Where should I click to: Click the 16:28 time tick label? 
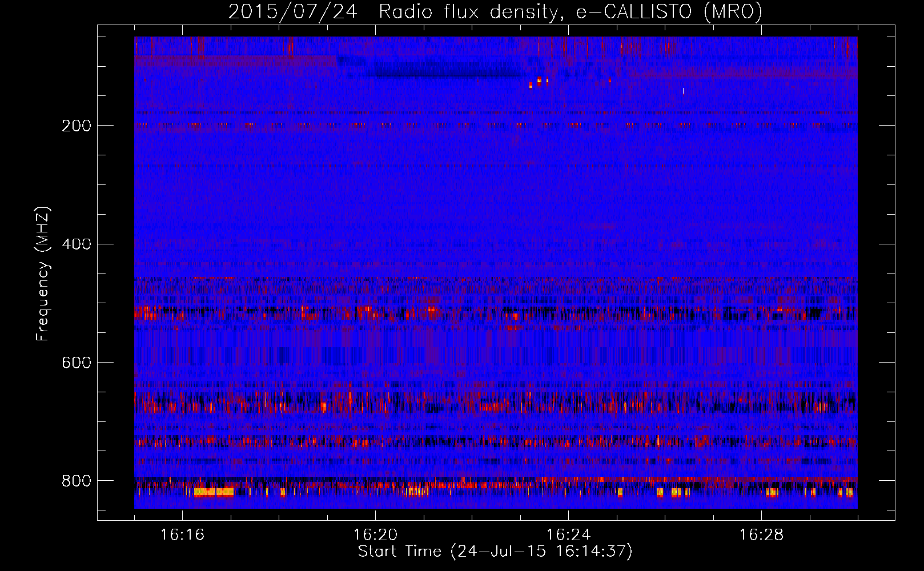[761, 534]
